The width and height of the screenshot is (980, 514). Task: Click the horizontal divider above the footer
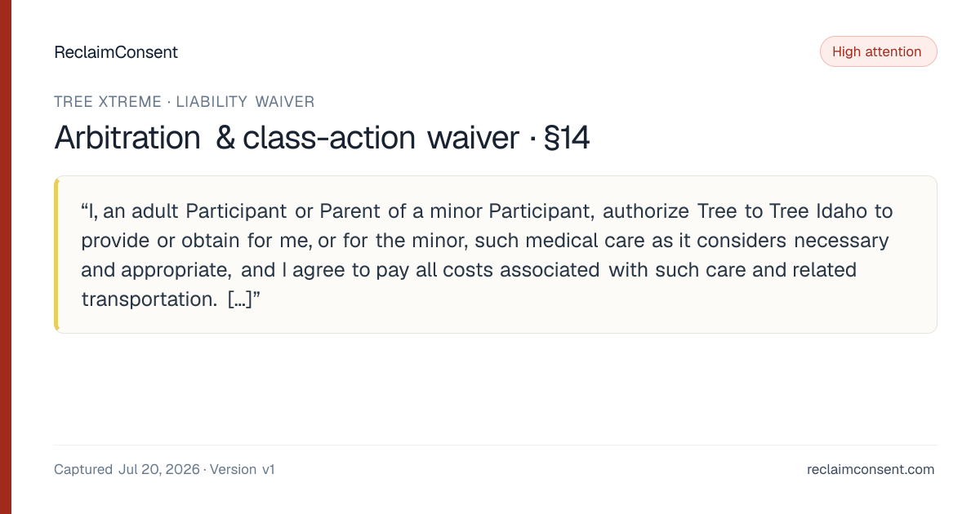(495, 445)
